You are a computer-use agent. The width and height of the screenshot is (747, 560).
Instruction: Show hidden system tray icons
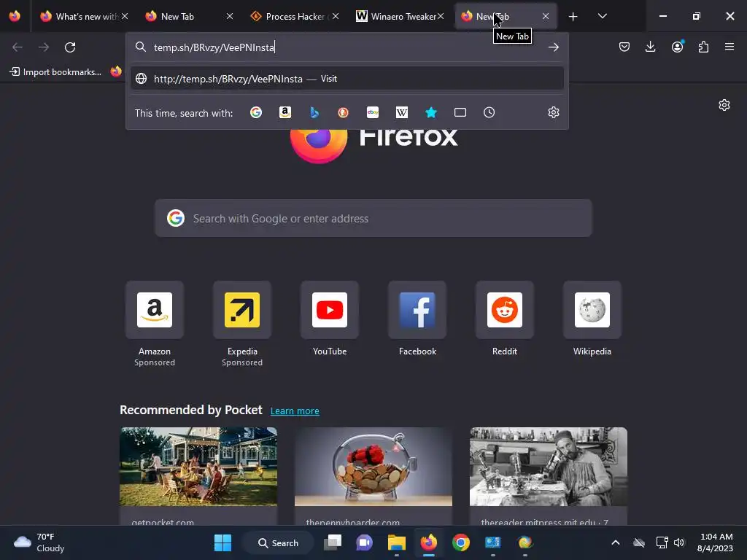click(x=616, y=542)
